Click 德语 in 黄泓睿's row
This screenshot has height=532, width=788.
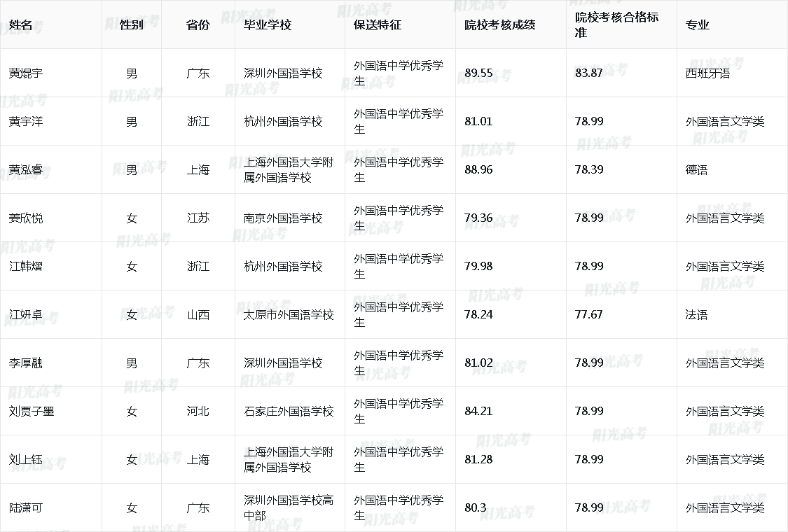[697, 169]
